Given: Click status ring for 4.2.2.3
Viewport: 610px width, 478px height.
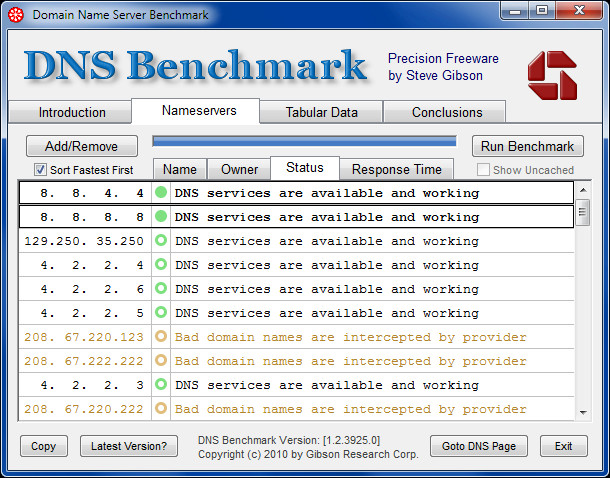Looking at the screenshot, I should pos(161,384).
